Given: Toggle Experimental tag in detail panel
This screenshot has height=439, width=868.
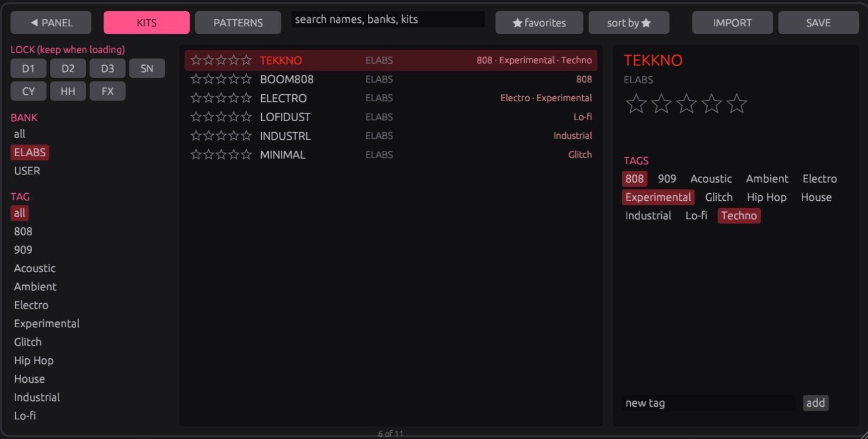Looking at the screenshot, I should (x=658, y=197).
